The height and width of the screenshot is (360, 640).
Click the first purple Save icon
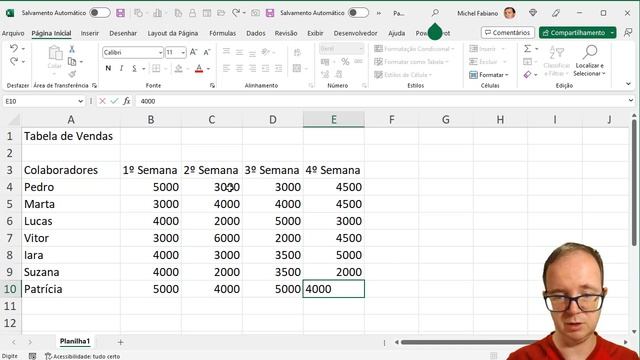(x=120, y=13)
